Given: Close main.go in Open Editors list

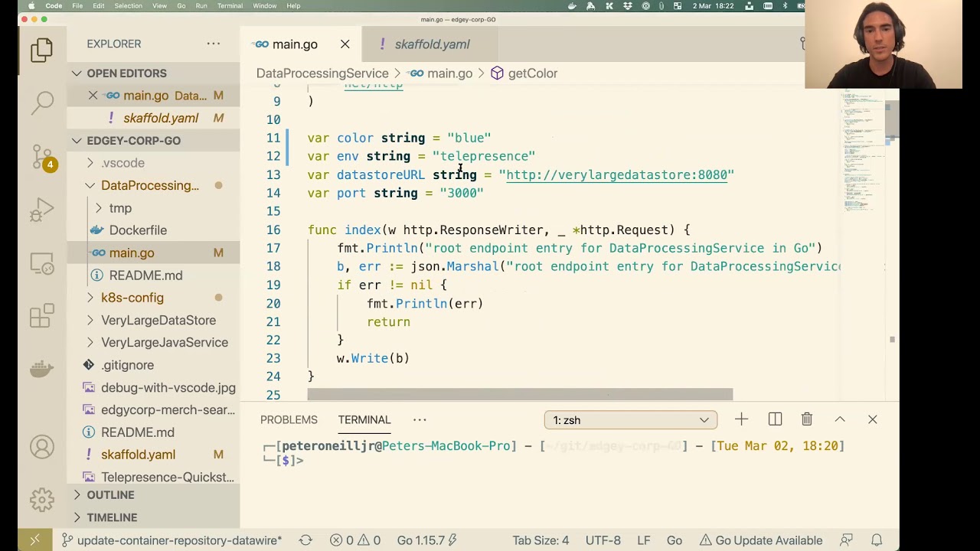Looking at the screenshot, I should [93, 96].
